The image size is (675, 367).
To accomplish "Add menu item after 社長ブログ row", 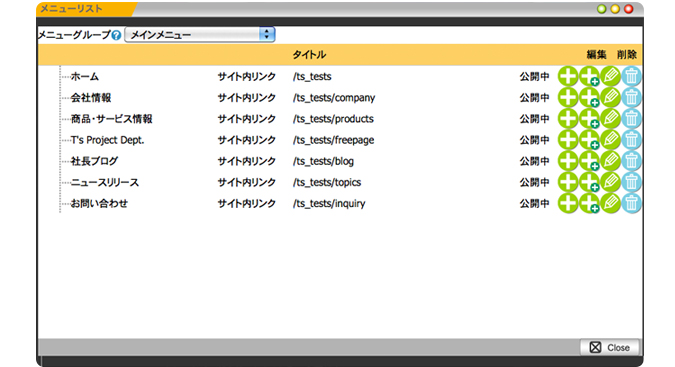I will (x=568, y=160).
